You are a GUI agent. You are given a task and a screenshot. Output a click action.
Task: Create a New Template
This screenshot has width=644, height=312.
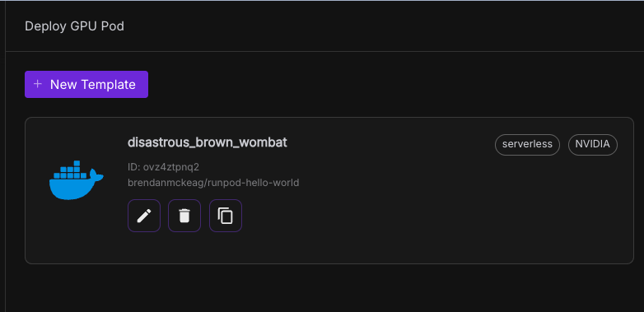[86, 84]
